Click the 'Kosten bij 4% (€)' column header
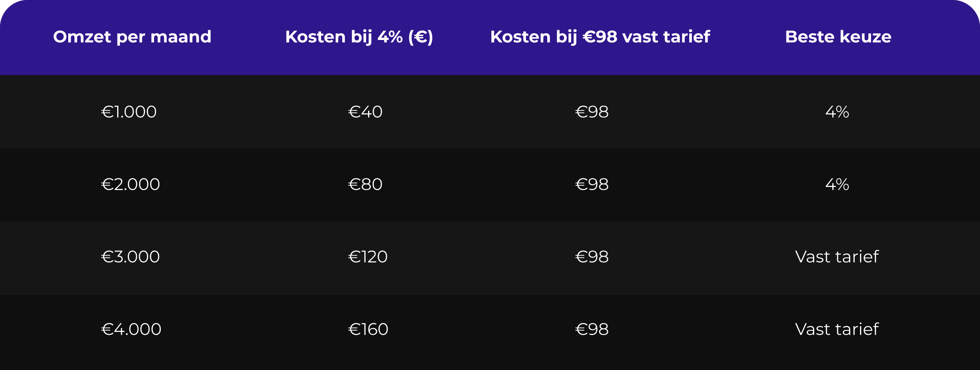980x370 pixels. 359,37
